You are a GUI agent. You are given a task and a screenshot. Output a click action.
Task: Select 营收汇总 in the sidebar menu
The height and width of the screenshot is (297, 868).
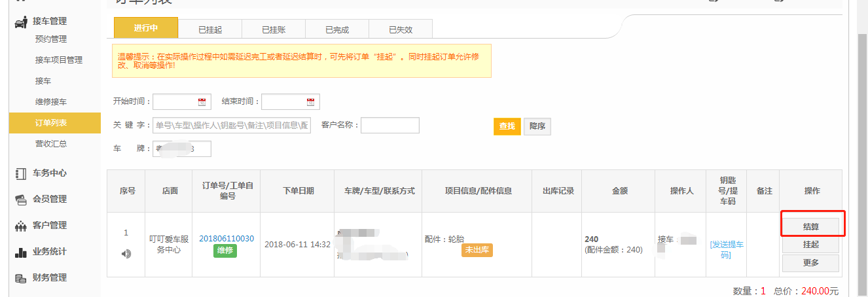pos(51,144)
